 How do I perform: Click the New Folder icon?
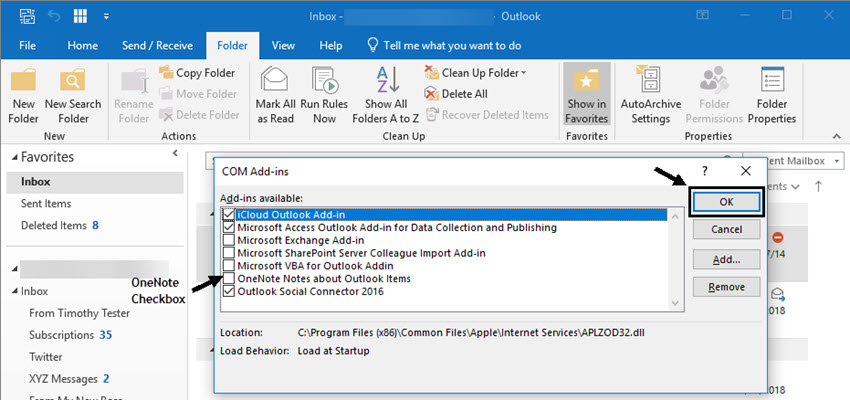(x=23, y=81)
